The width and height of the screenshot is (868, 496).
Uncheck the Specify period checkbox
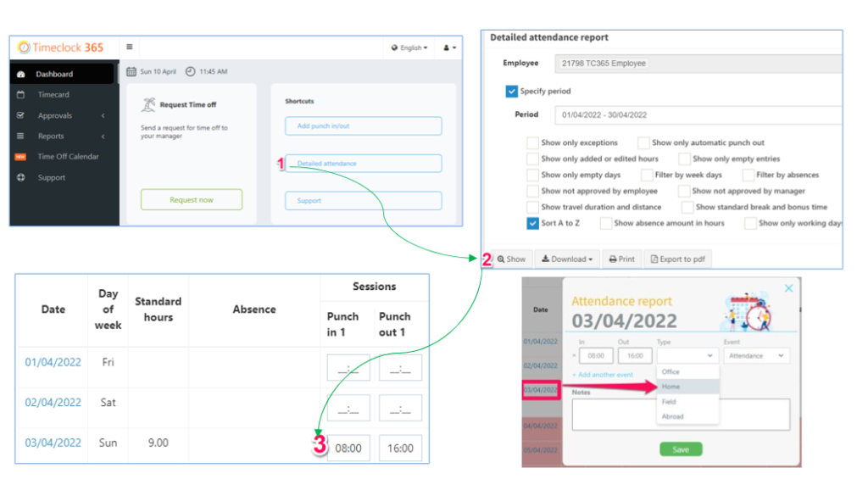coord(511,92)
